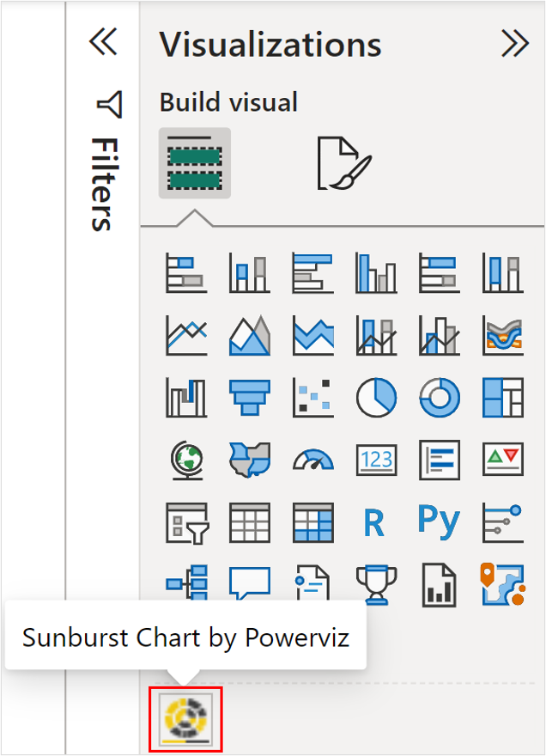
Task: Select the Stacked bar chart visual
Action: point(186,273)
